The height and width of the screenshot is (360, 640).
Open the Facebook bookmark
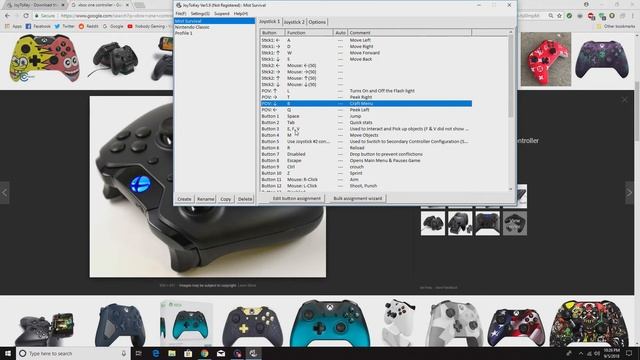click(38, 26)
